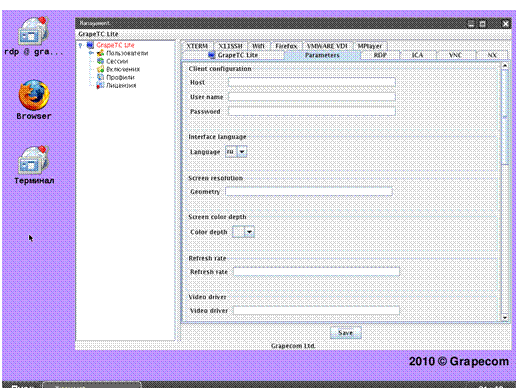Switch to the RDP tab
Viewport: 518px width, 391px height.
tap(380, 55)
